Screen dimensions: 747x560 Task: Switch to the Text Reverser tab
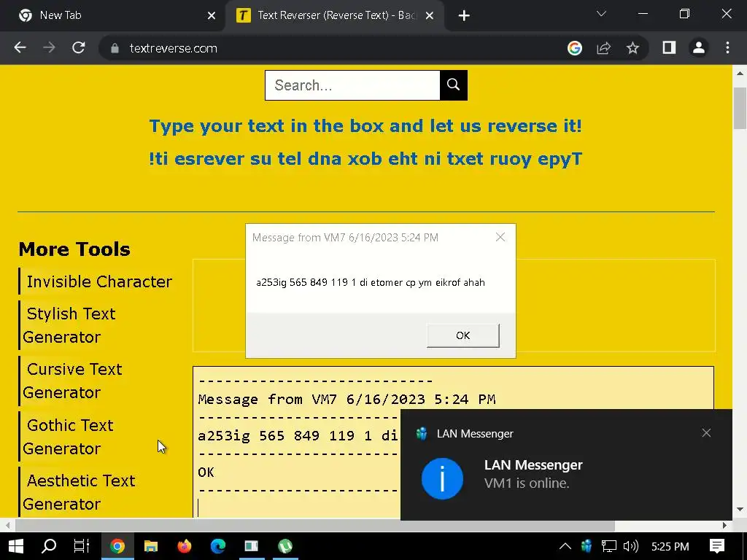click(333, 16)
